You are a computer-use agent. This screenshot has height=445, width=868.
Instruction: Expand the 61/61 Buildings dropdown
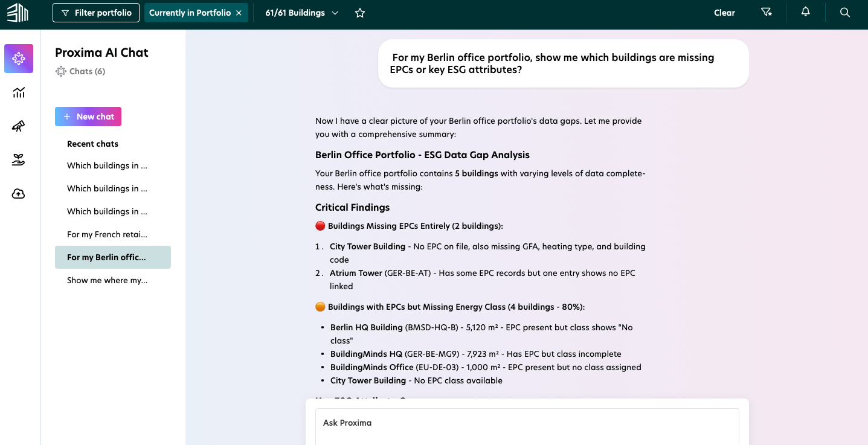301,13
